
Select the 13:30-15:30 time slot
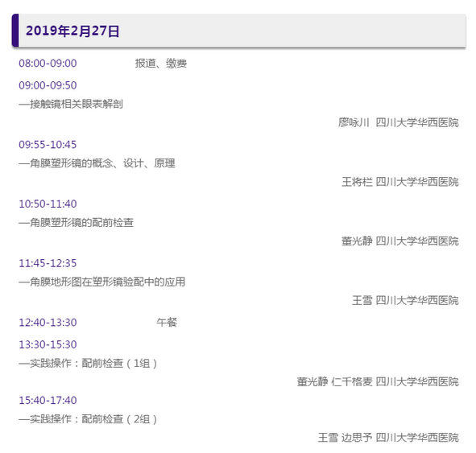click(48, 344)
